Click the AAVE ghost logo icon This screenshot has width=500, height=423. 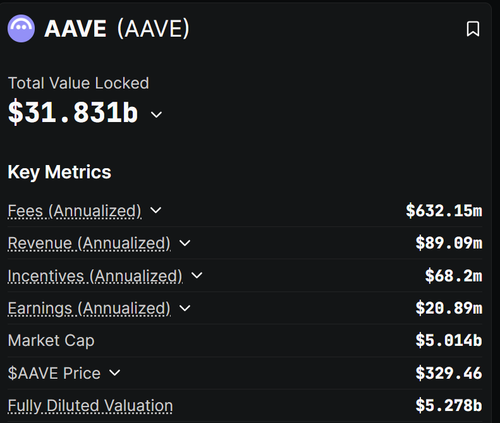coord(21,28)
